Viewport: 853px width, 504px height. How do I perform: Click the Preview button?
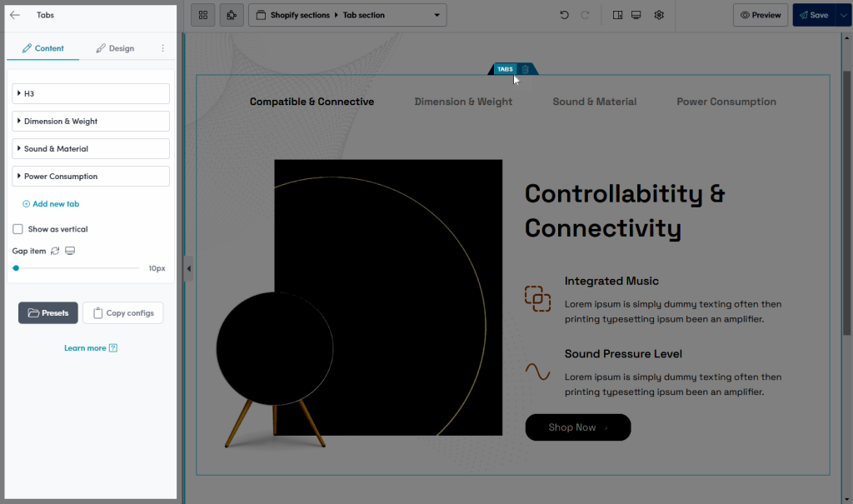761,15
